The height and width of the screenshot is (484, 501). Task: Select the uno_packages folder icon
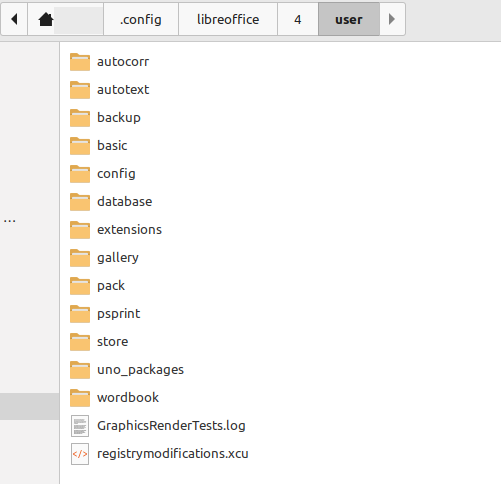[x=80, y=370]
